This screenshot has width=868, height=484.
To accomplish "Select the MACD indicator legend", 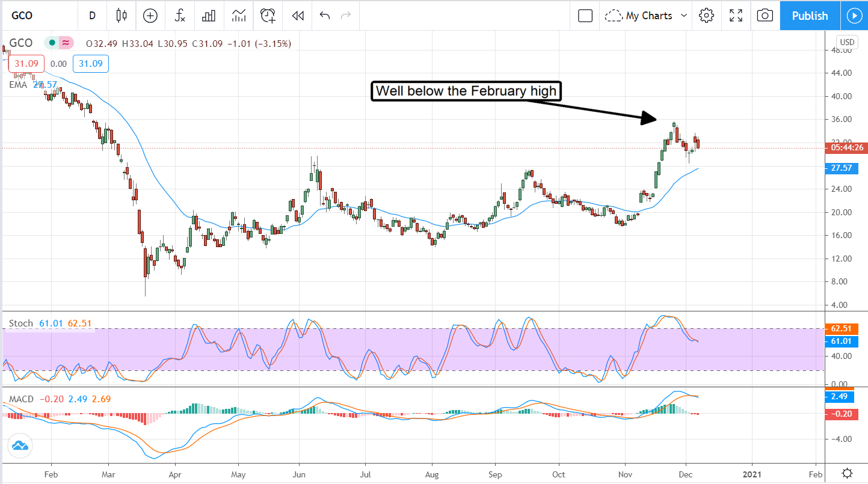I will click(x=21, y=399).
